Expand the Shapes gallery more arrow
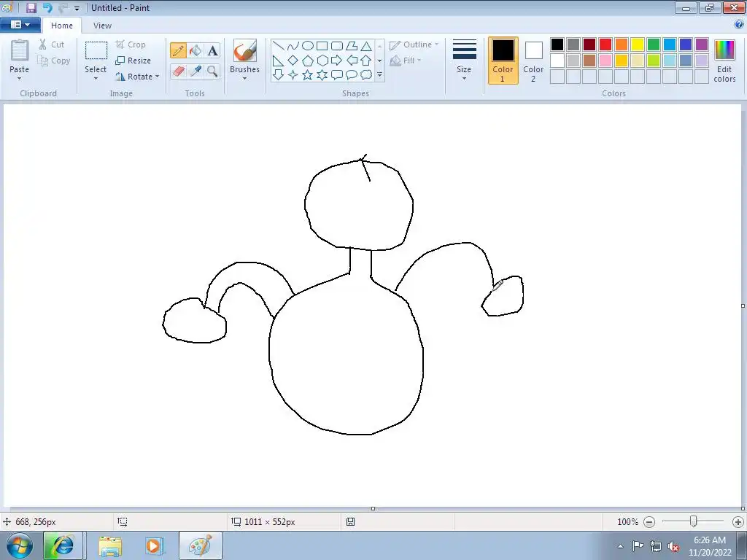The height and width of the screenshot is (560, 747). (x=379, y=75)
